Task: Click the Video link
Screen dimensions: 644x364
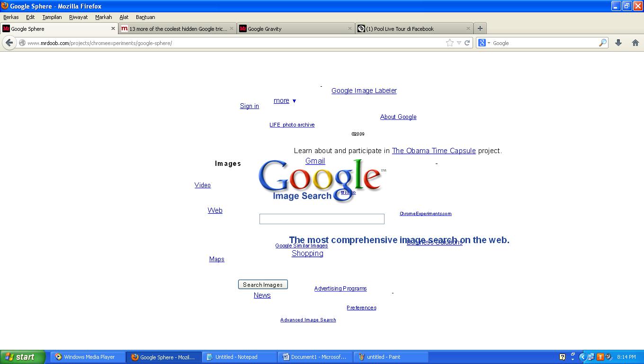Action: pos(203,185)
